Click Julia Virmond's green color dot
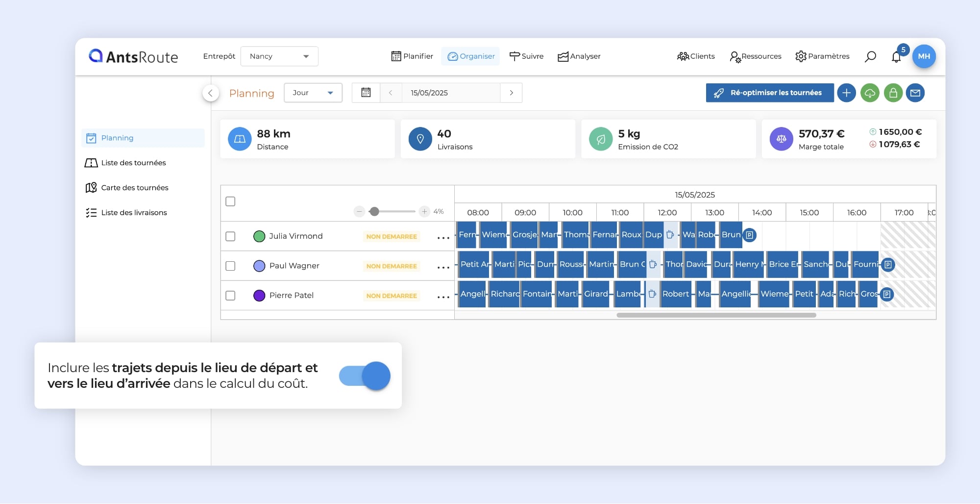Screen dimensions: 980x504 tap(259, 236)
